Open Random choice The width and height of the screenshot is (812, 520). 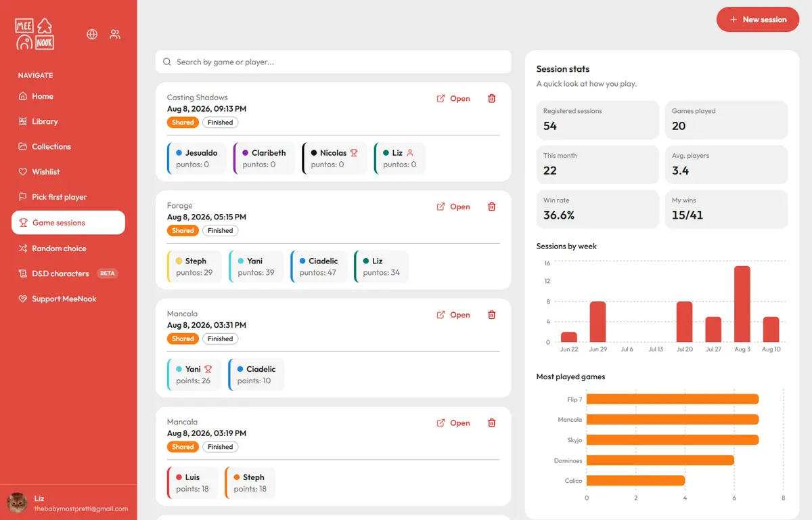coord(68,248)
